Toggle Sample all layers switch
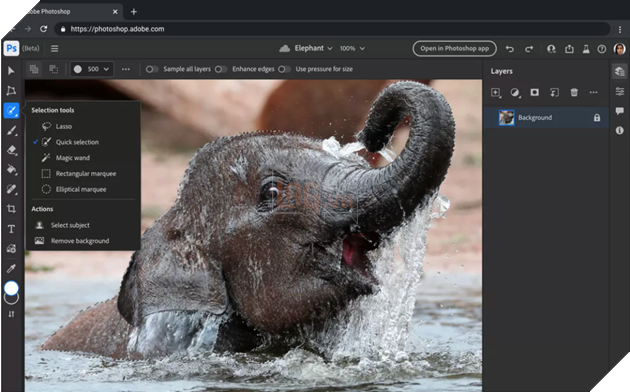This screenshot has height=392, width=630. tap(151, 69)
